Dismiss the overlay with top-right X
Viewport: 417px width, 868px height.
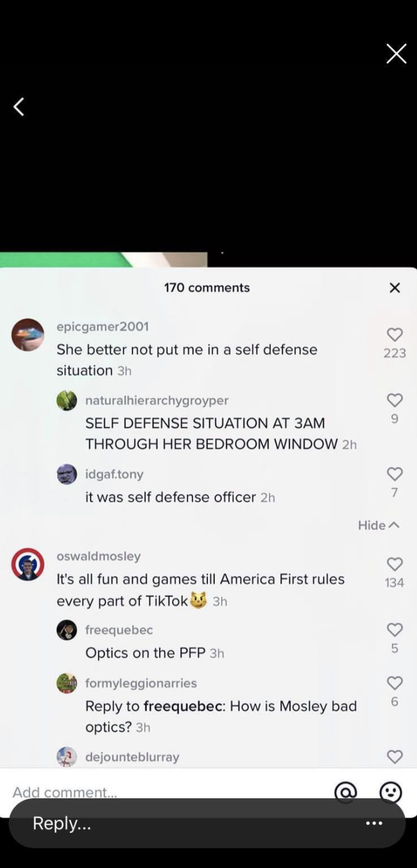click(396, 54)
